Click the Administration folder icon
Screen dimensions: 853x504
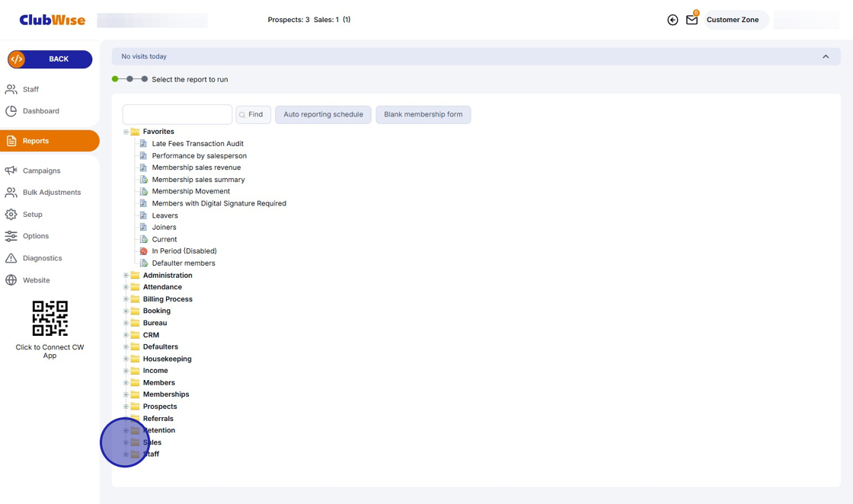tap(135, 275)
